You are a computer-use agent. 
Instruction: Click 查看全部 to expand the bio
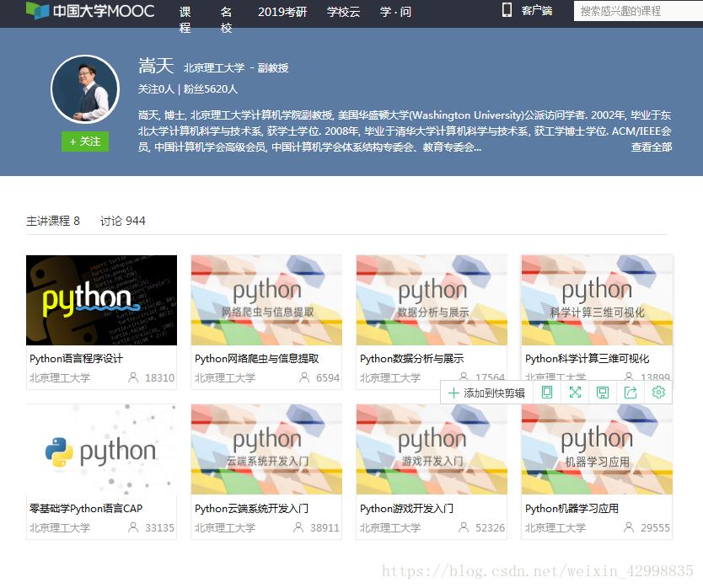[652, 147]
